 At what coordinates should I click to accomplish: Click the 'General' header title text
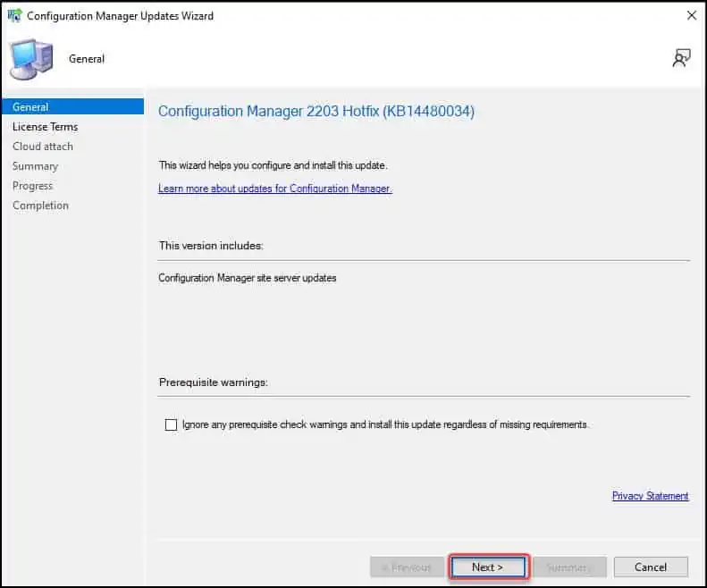(87, 59)
